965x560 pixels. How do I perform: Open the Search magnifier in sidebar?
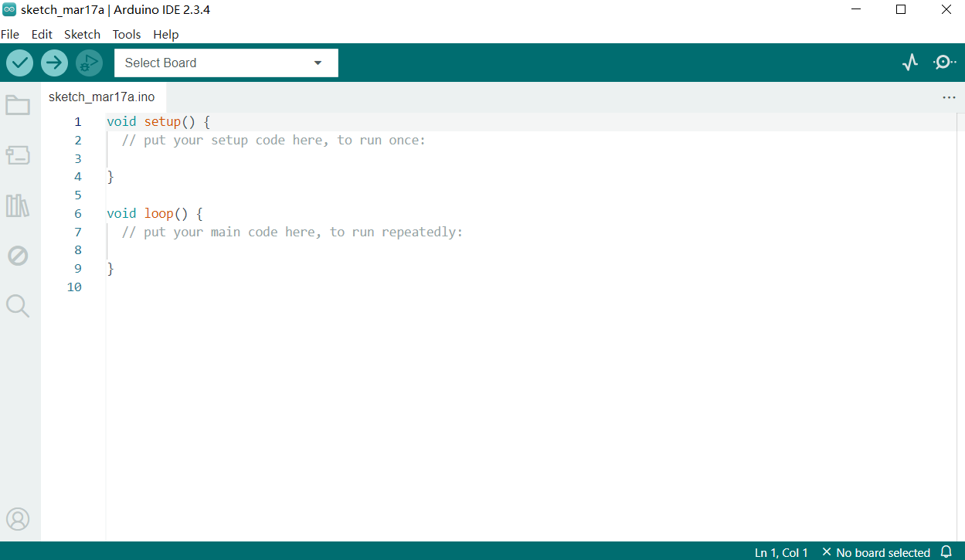18,306
